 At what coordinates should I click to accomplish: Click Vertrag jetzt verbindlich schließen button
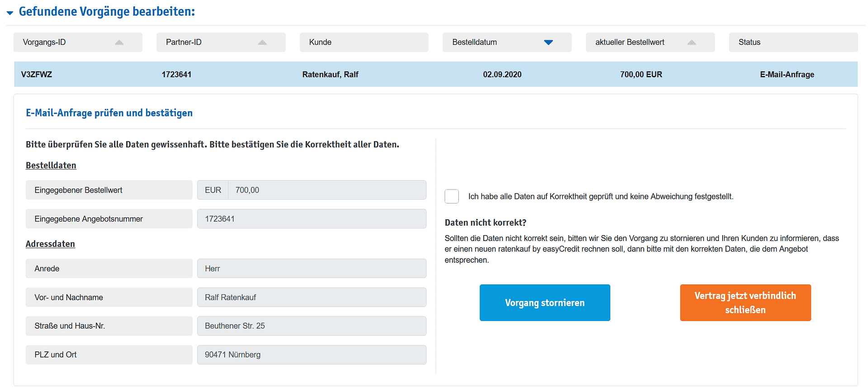tap(745, 302)
